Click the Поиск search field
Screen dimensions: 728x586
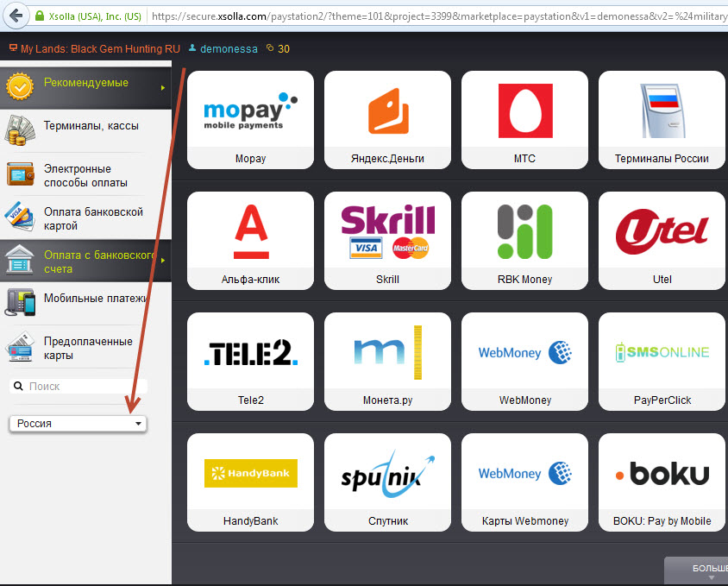point(78,386)
